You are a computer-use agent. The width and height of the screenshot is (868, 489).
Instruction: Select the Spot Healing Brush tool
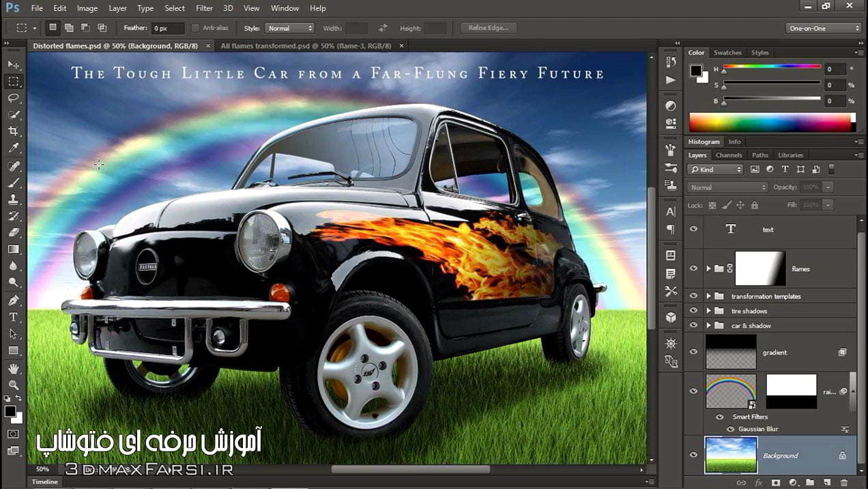pyautogui.click(x=13, y=167)
